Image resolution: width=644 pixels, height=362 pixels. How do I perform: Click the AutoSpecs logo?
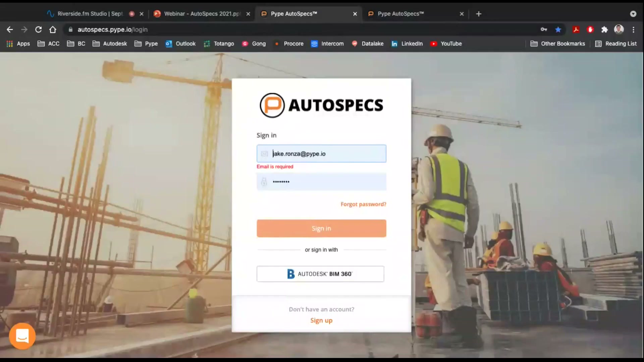pyautogui.click(x=321, y=105)
